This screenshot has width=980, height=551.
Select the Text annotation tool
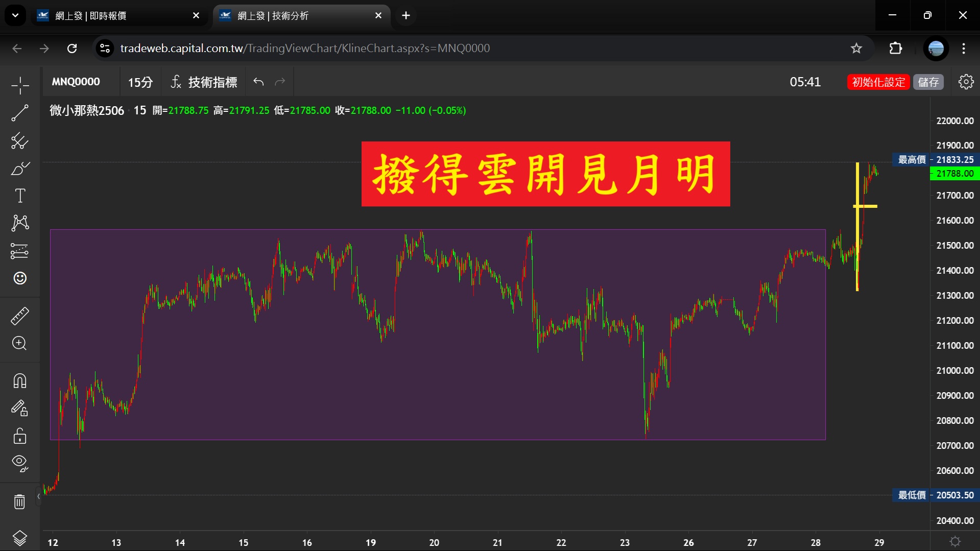(x=20, y=196)
